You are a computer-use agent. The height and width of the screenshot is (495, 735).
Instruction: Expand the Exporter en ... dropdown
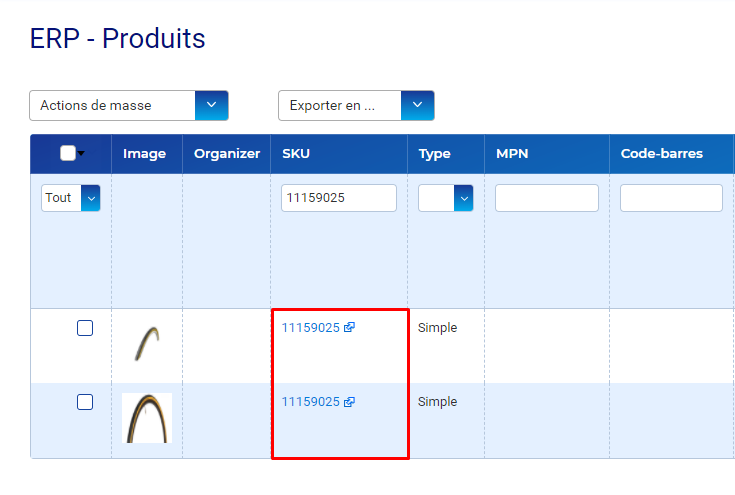click(x=356, y=105)
